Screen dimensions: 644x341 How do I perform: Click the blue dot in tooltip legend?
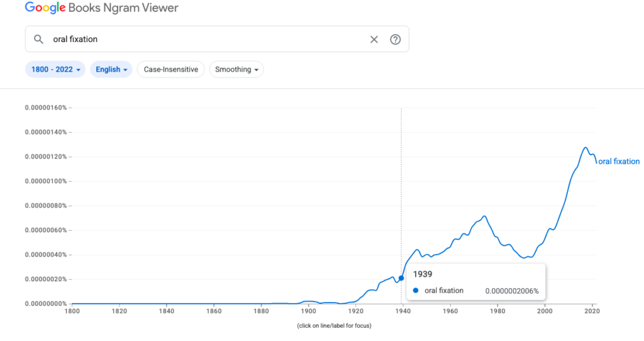pos(416,291)
